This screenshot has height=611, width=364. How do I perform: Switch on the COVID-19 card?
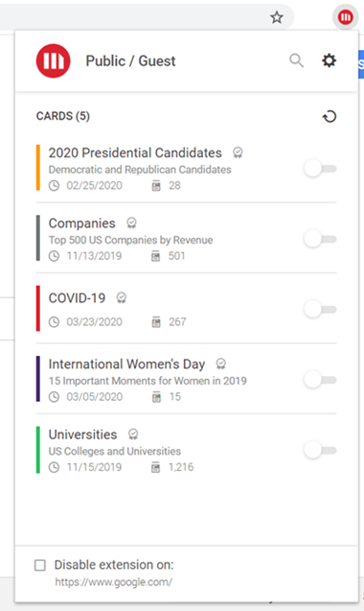(320, 310)
